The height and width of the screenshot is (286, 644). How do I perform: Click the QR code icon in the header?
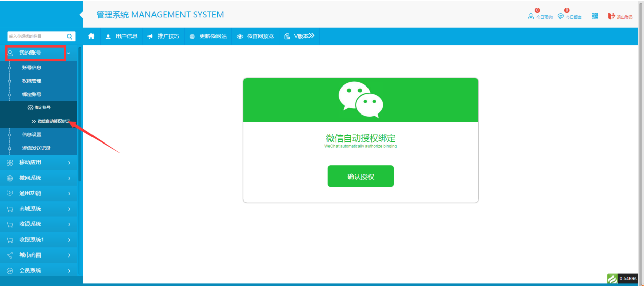595,16
